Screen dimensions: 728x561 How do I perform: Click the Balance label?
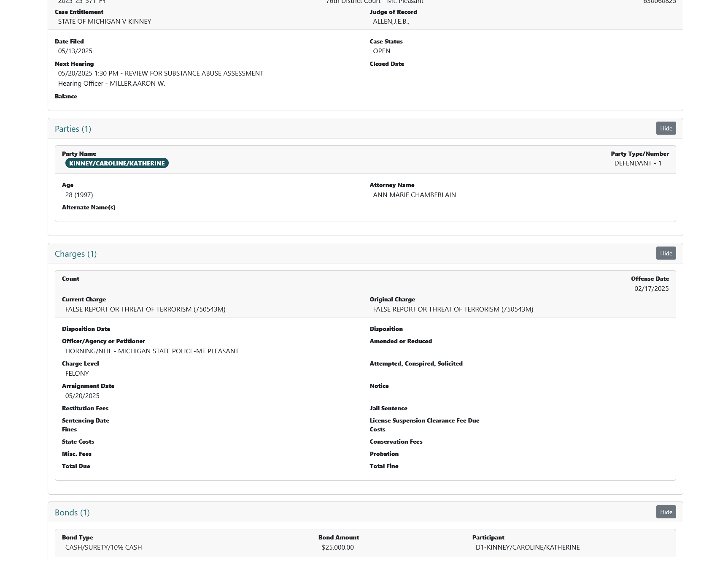tap(66, 97)
